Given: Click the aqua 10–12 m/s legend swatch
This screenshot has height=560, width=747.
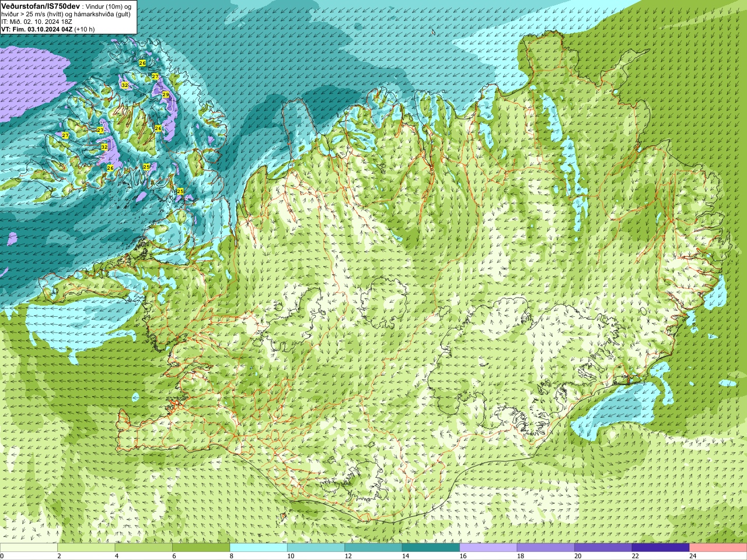Looking at the screenshot, I should click(316, 548).
